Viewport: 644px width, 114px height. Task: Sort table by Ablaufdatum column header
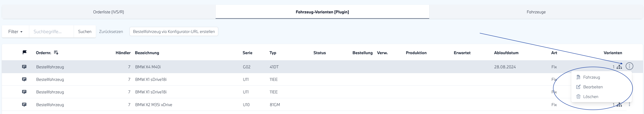506,53
